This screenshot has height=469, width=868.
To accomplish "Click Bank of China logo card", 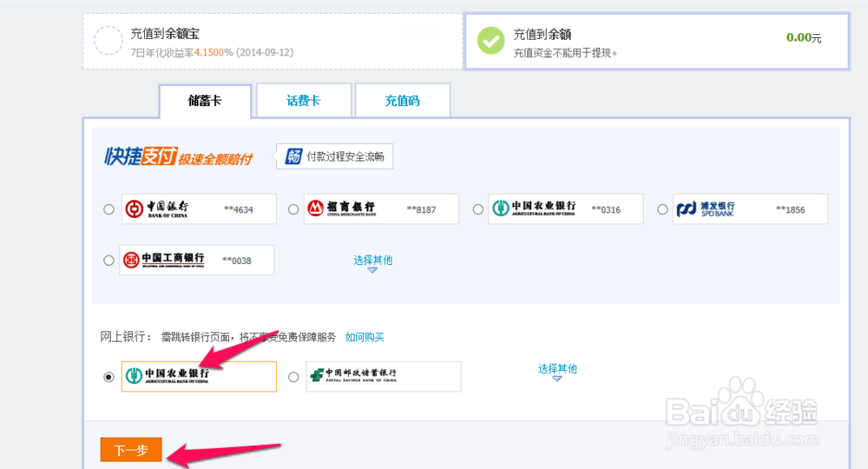I will click(x=199, y=208).
